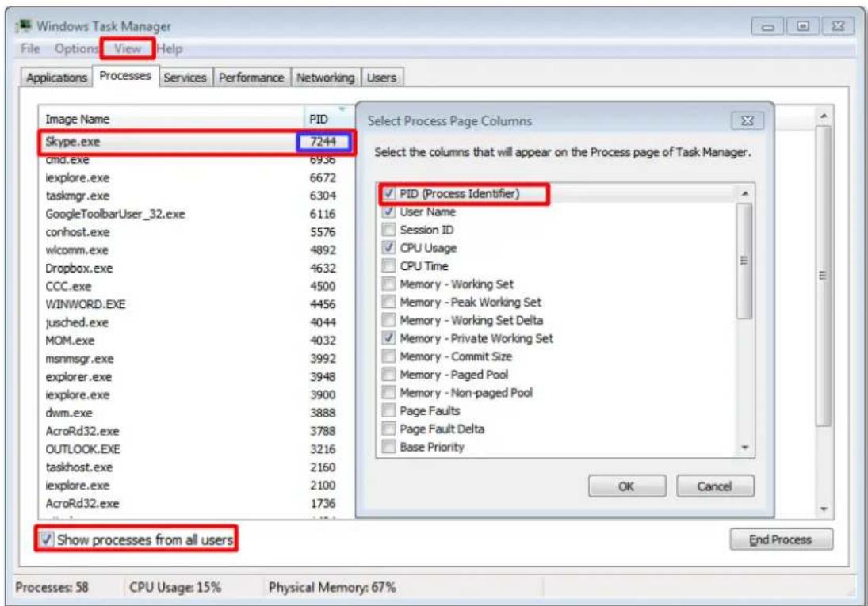Select AcroRd32.exe with PID 1736
Viewport: 868px width, 606px height.
click(197, 503)
